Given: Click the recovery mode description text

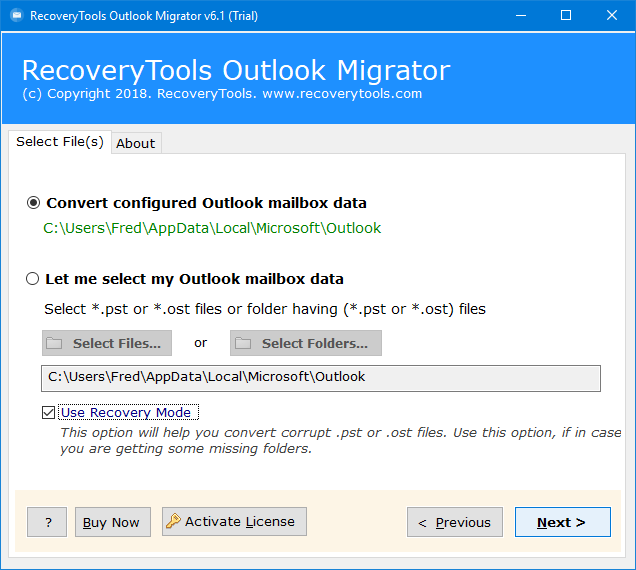Looking at the screenshot, I should point(341,441).
